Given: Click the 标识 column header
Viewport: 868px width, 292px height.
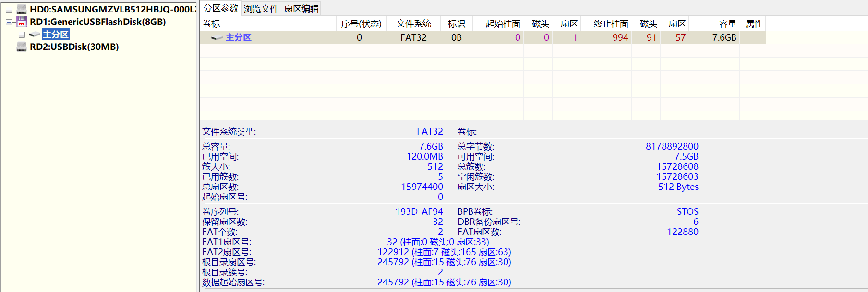Looking at the screenshot, I should (457, 24).
